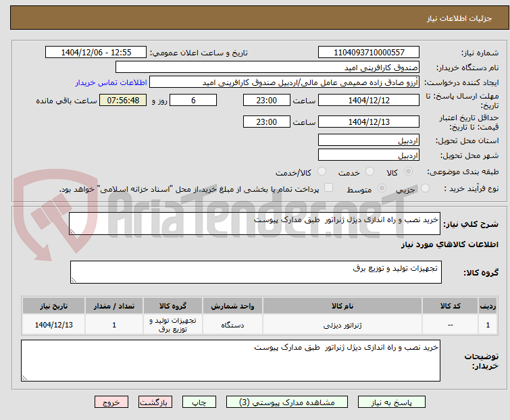Click the تاریخ نیاز column header
The image size is (510, 420).
click(x=53, y=306)
